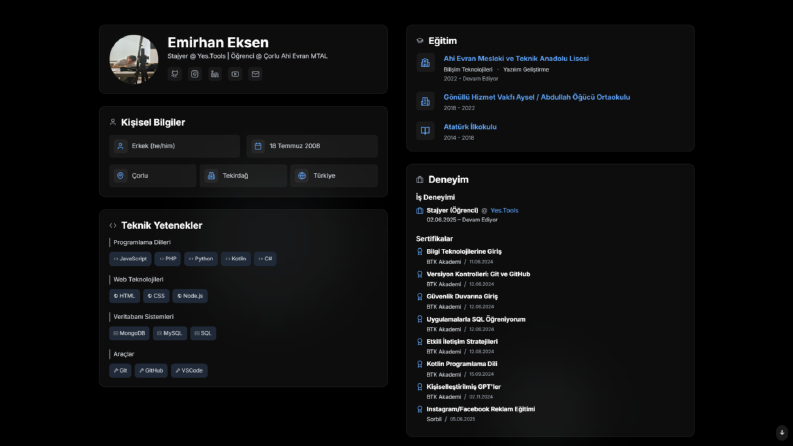Click the award icon beside Bilgi Teknolojilerine Giriş
Image resolution: width=793 pixels, height=446 pixels.
tap(419, 251)
